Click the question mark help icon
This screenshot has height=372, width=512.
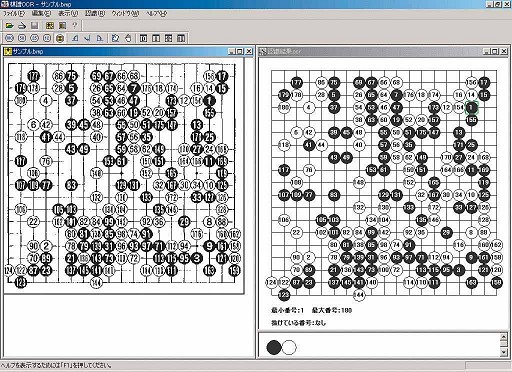click(75, 26)
